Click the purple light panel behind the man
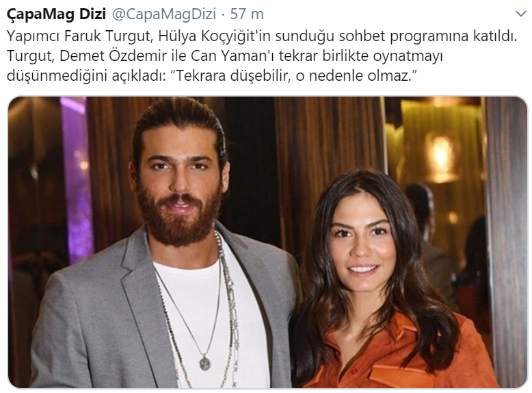Screen dimensions: 532x393 tap(77, 180)
